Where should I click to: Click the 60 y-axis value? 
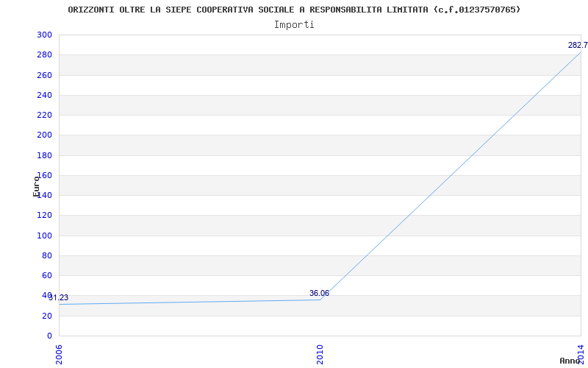(x=46, y=275)
